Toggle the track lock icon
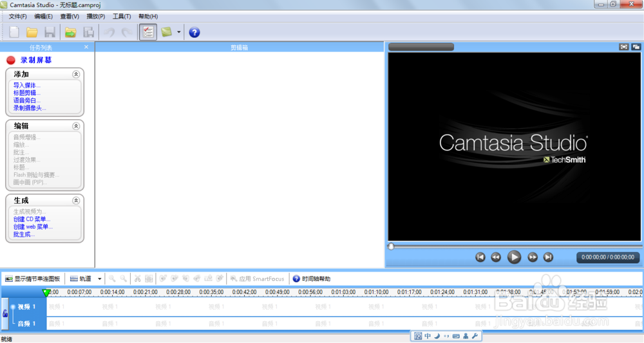Screen dimensions: 644x343 [x=5, y=314]
